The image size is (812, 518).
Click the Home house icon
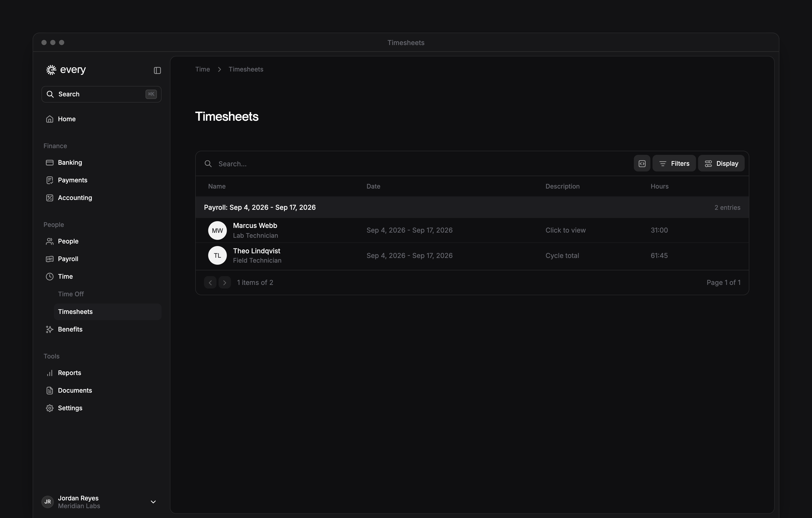click(x=49, y=119)
